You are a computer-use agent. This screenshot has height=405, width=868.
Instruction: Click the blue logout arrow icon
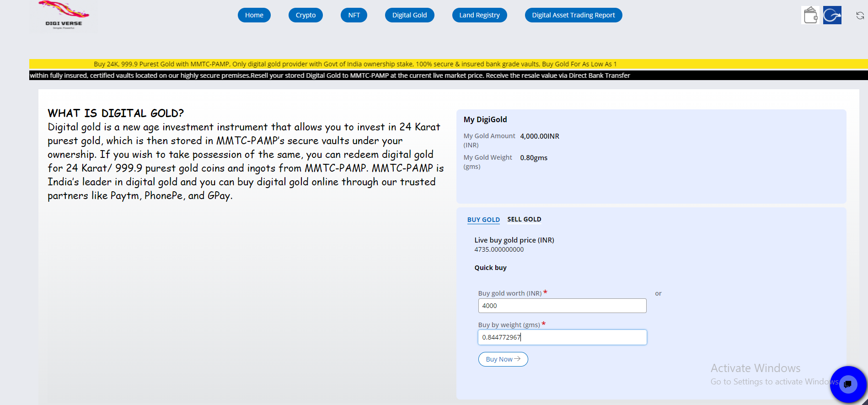coord(832,15)
